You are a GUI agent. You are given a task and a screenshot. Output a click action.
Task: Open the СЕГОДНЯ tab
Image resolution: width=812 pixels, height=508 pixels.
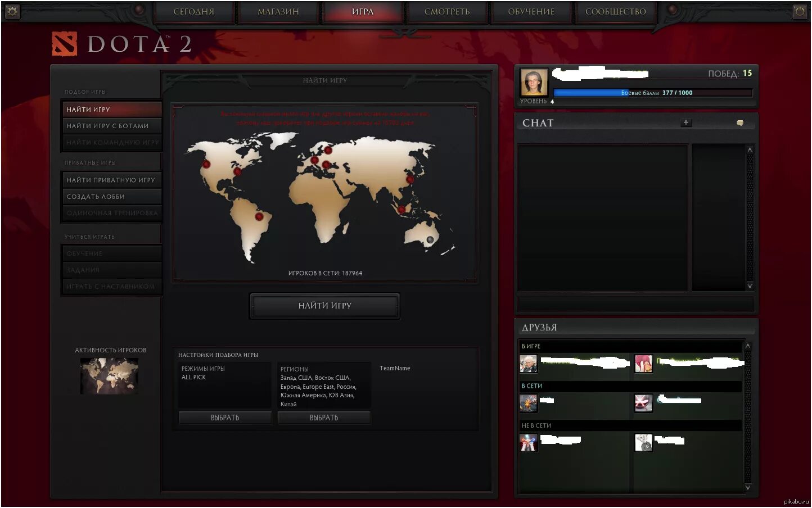click(x=194, y=12)
